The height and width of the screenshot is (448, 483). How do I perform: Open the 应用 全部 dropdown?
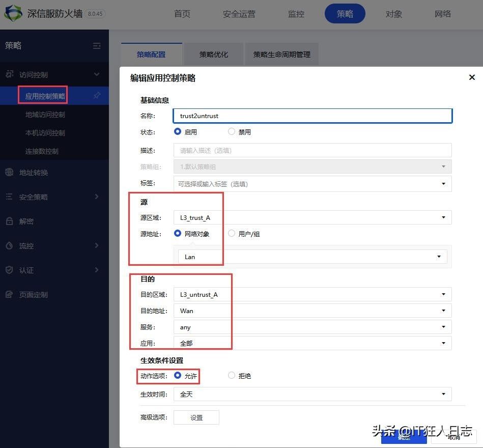tap(312, 343)
